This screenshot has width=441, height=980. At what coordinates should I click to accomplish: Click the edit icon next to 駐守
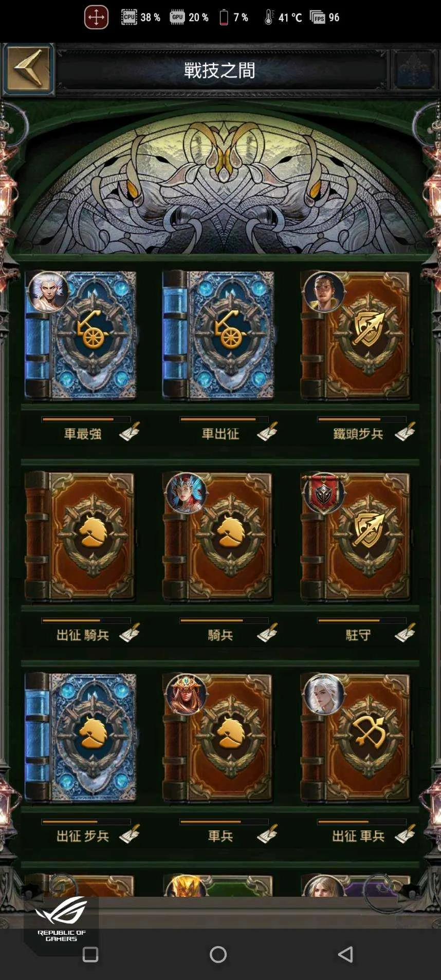(x=405, y=633)
